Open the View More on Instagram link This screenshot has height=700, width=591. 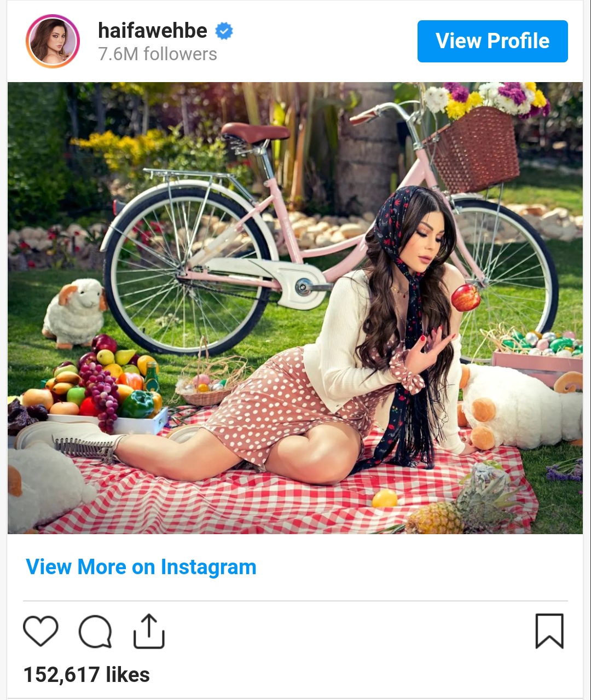(141, 567)
